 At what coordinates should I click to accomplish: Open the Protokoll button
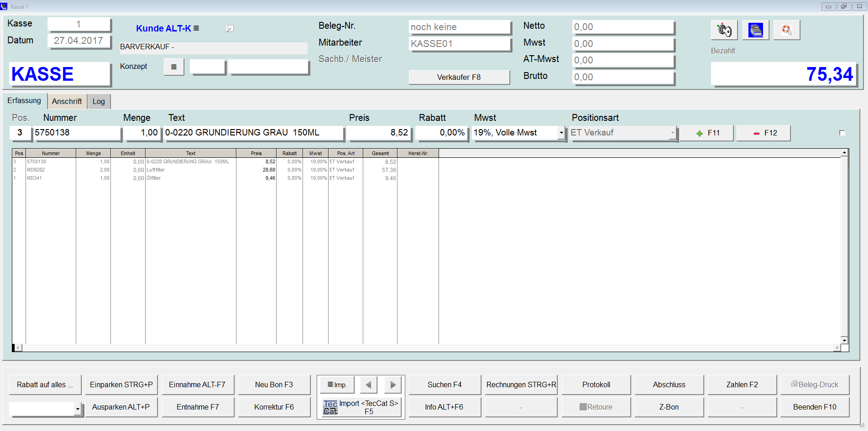click(x=596, y=385)
